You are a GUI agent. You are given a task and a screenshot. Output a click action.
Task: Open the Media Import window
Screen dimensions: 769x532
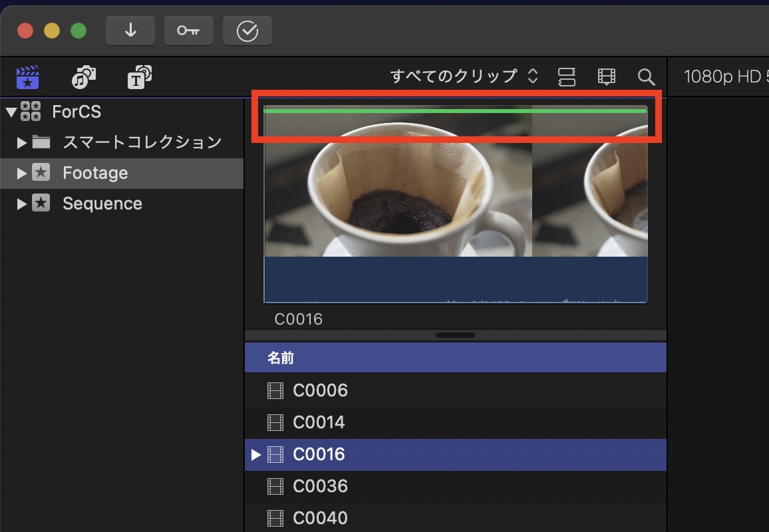[130, 31]
